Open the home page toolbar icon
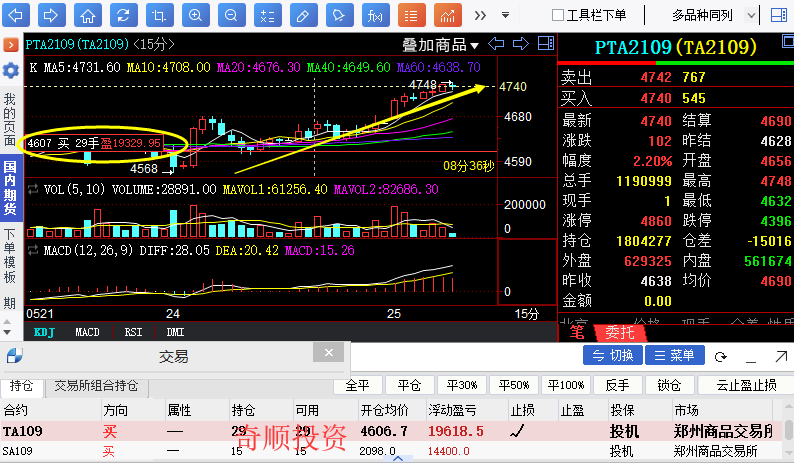This screenshot has height=463, width=794. (x=88, y=15)
